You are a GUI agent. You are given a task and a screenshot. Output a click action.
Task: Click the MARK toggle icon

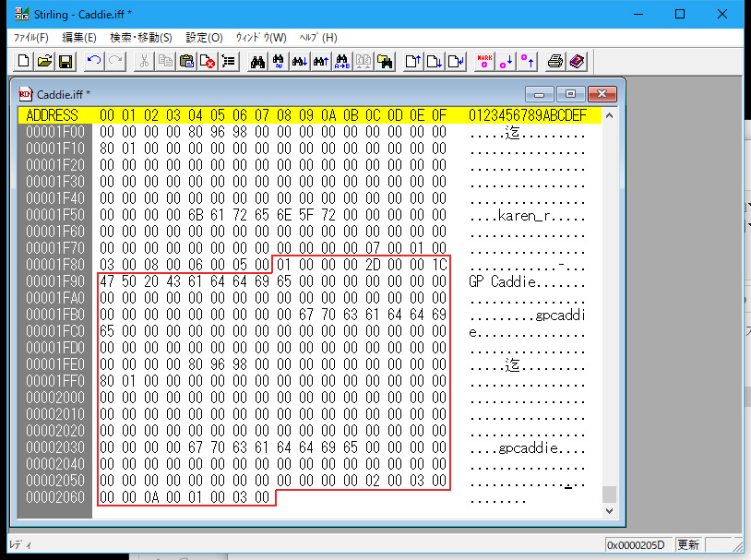(x=484, y=61)
